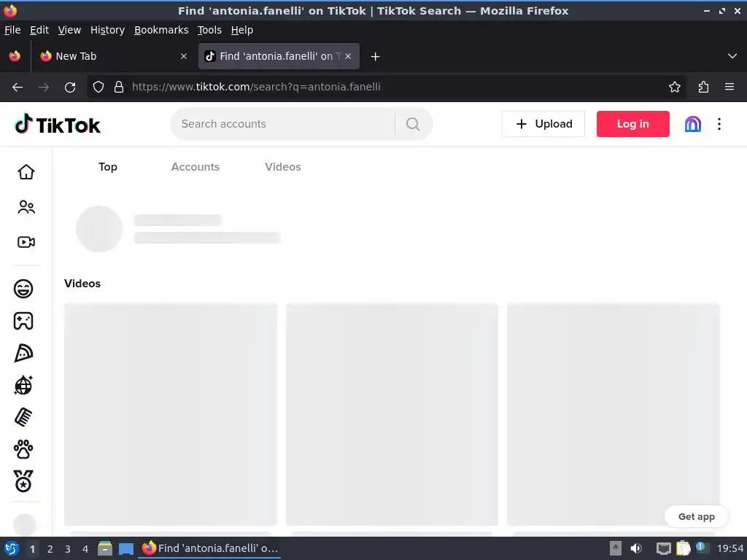The width and height of the screenshot is (747, 560).
Task: Open the file manager taskbar icon
Action: (105, 548)
